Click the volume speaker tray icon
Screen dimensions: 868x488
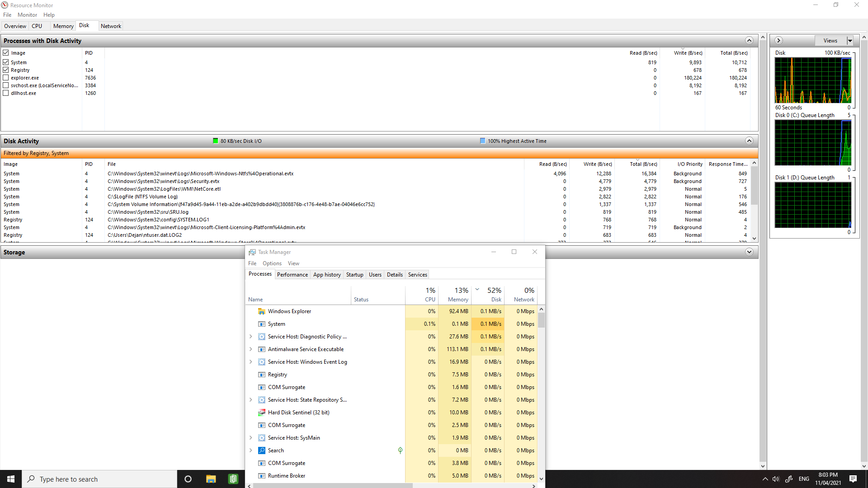[776, 479]
